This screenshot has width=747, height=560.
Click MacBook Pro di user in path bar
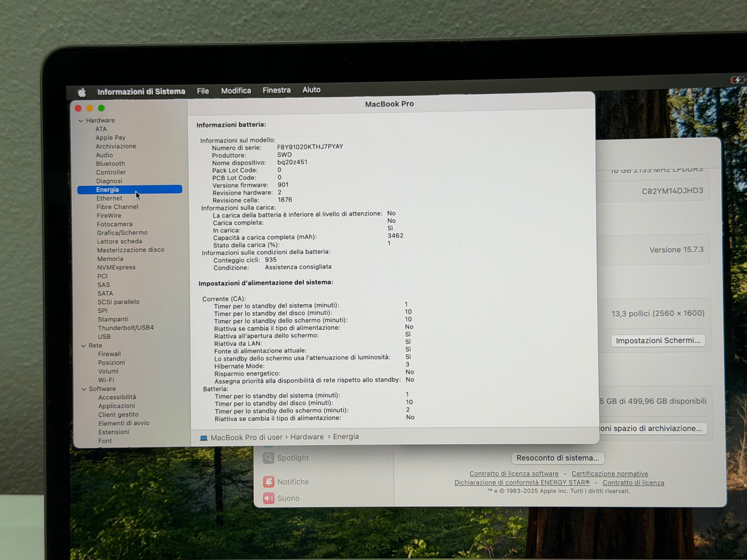247,438
